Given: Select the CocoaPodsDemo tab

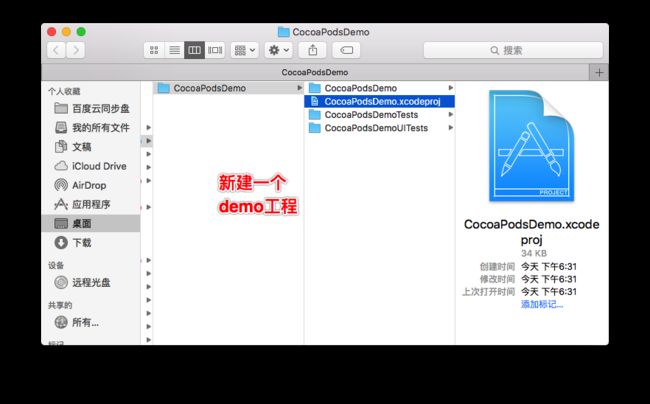Looking at the screenshot, I should pyautogui.click(x=315, y=72).
